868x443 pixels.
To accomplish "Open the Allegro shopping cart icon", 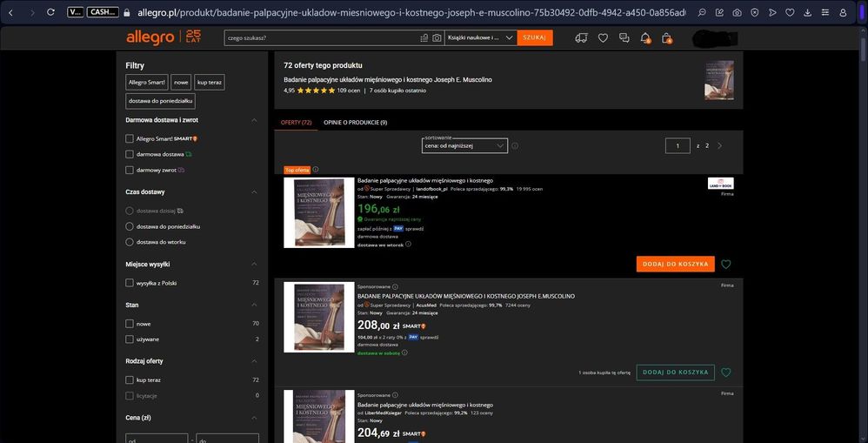I will click(667, 38).
